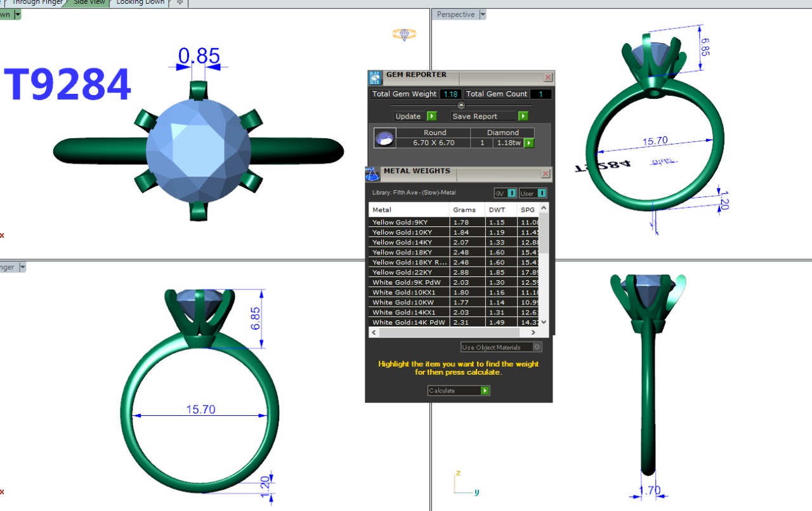
Task: Switch to the Through Finger tab
Action: 37,3
